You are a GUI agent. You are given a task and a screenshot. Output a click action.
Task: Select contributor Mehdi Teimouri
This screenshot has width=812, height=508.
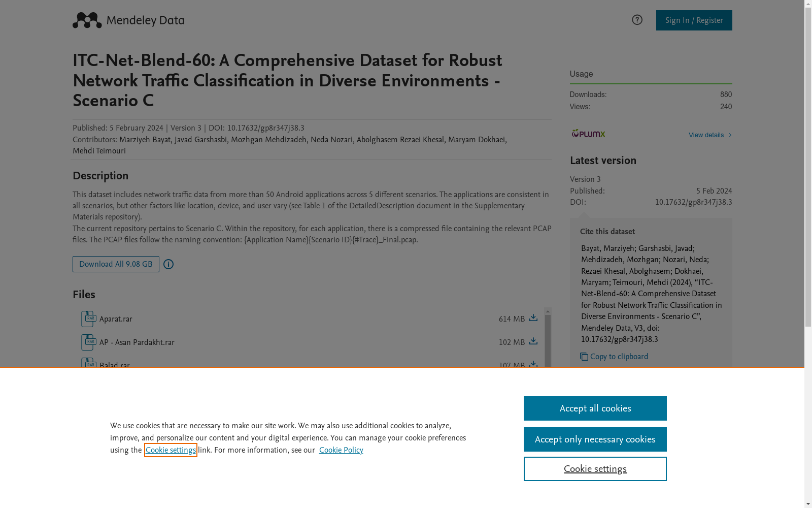99,151
